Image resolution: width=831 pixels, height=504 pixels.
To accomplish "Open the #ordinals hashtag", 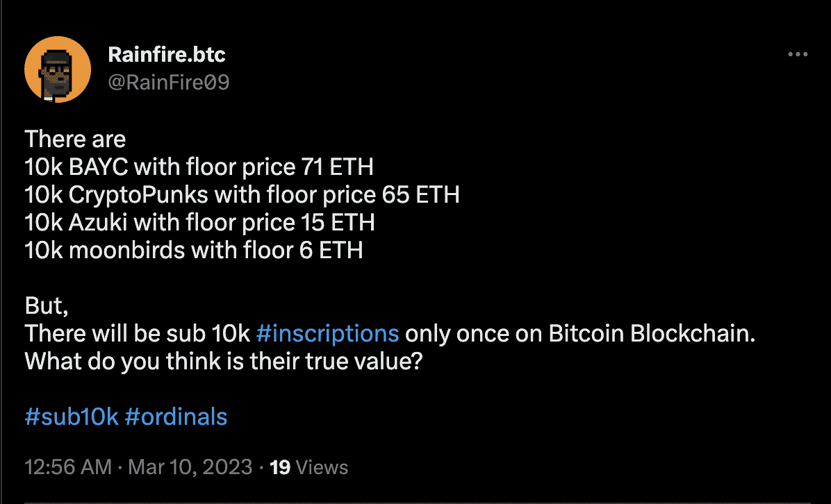I will click(x=176, y=417).
